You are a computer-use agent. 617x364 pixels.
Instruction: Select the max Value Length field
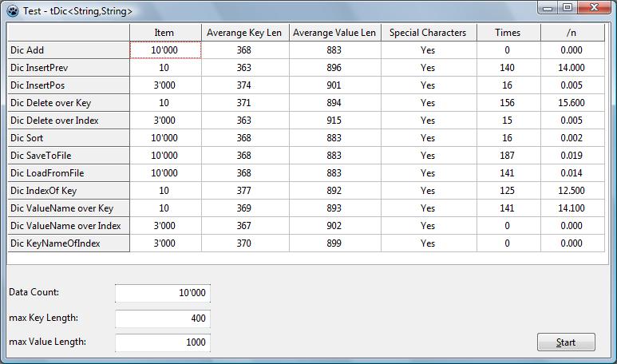click(x=162, y=342)
